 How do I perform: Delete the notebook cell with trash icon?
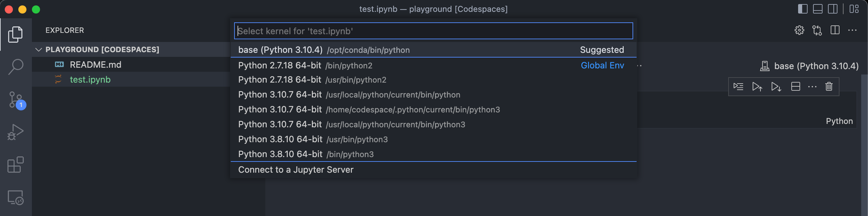pos(829,87)
